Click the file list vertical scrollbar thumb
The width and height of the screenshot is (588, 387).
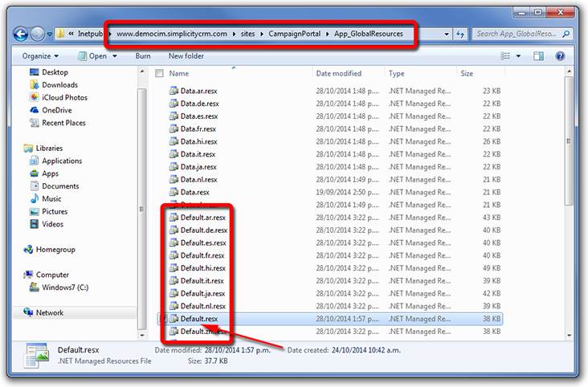[569, 141]
